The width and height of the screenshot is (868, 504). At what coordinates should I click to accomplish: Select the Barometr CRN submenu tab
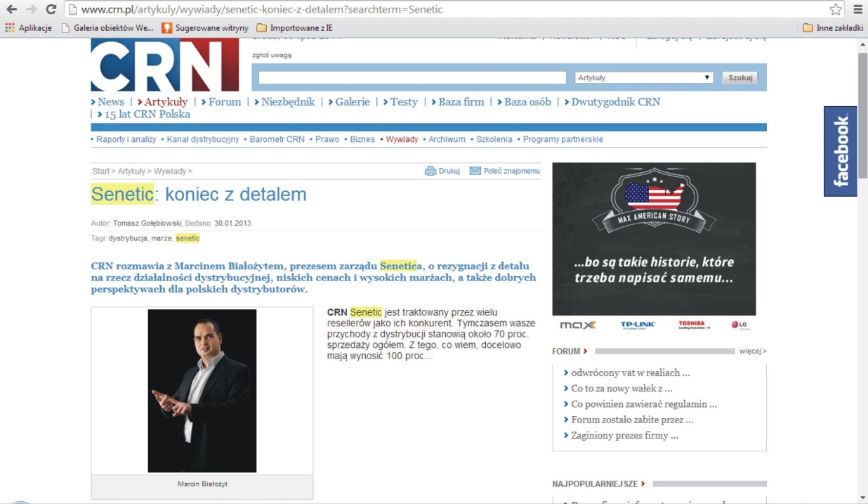[277, 139]
